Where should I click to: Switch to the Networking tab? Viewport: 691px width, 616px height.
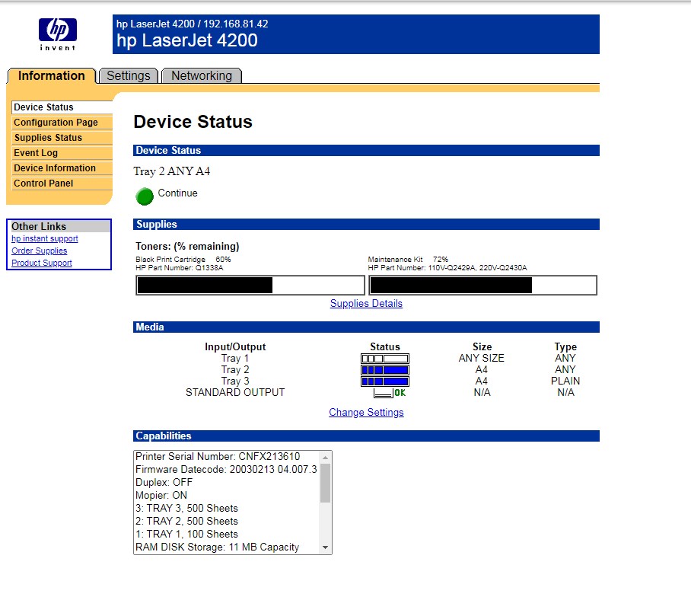coord(202,76)
